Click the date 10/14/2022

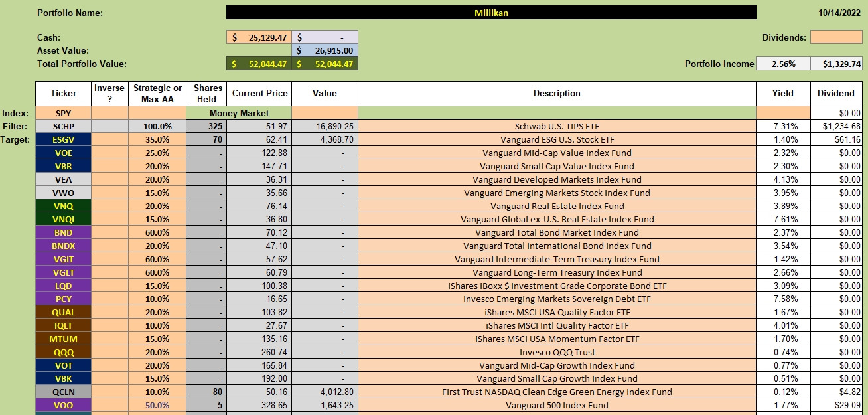[841, 13]
